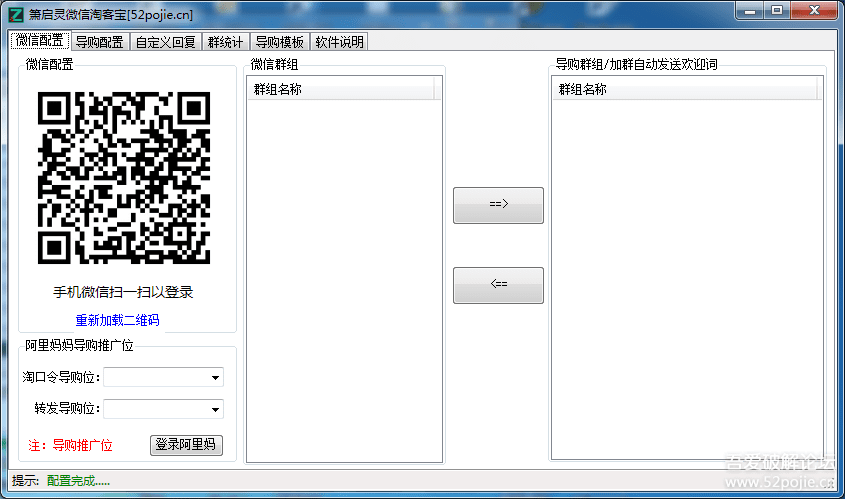Screen dimensions: 845x499
Task: Move group right with ==> button
Action: coord(498,205)
